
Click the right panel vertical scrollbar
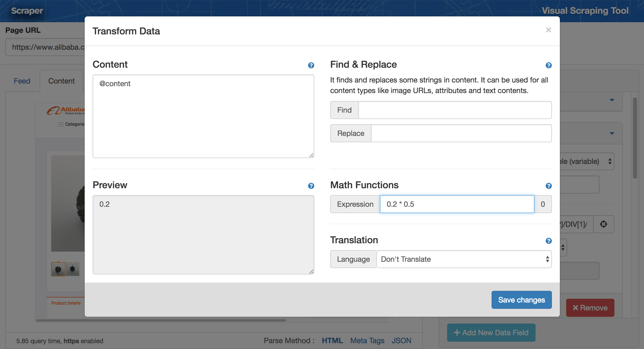[x=635, y=138]
